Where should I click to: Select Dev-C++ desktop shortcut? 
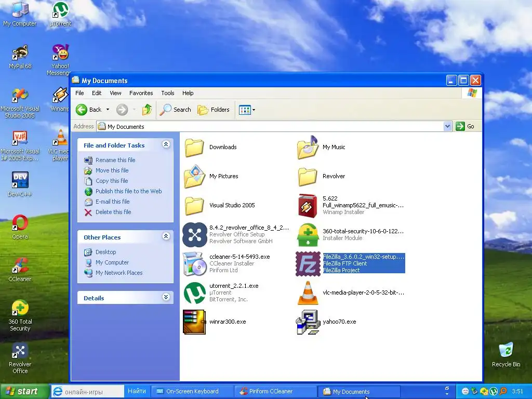(x=20, y=184)
